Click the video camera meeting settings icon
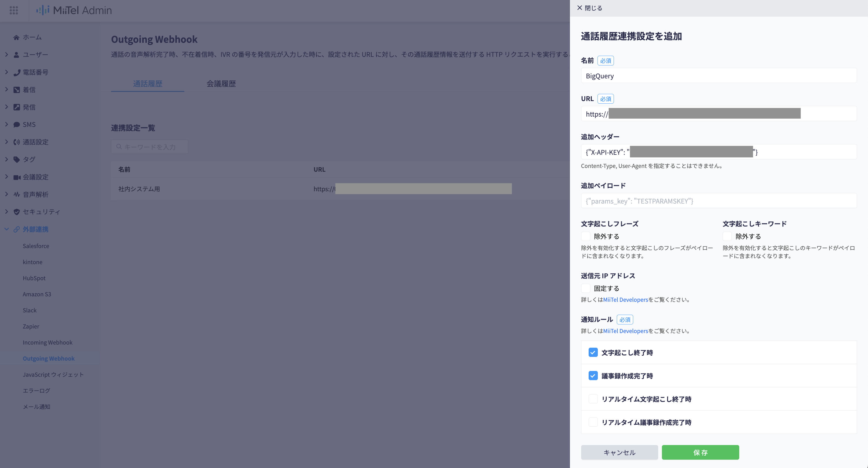 point(16,177)
